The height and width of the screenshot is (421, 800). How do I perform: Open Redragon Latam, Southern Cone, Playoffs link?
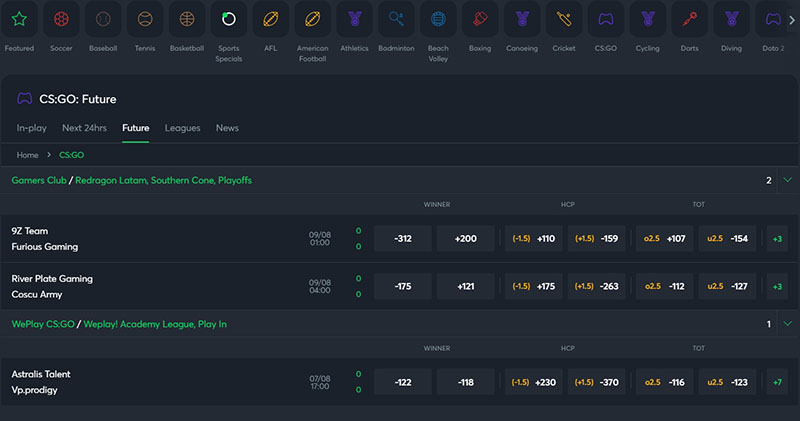(x=163, y=180)
